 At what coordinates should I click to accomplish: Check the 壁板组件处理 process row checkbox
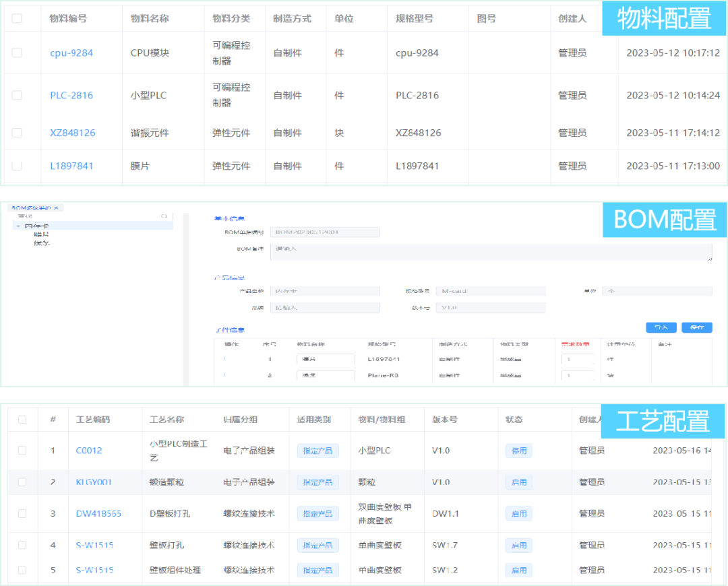tap(22, 570)
